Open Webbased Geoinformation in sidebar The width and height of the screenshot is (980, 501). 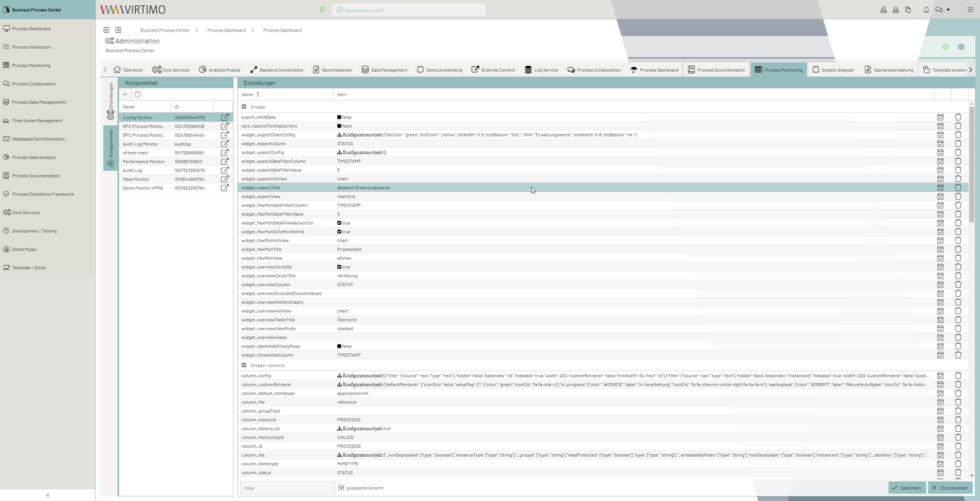pyautogui.click(x=38, y=139)
